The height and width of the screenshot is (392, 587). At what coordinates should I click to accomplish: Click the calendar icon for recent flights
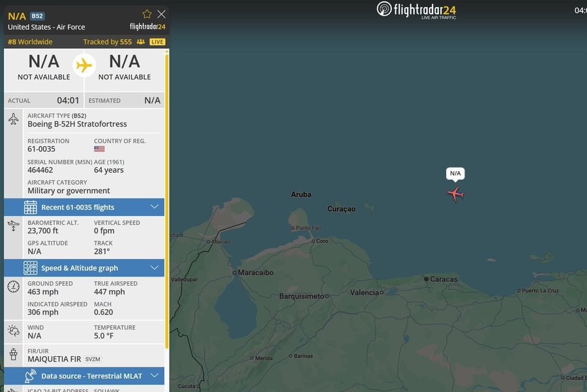[x=30, y=207]
